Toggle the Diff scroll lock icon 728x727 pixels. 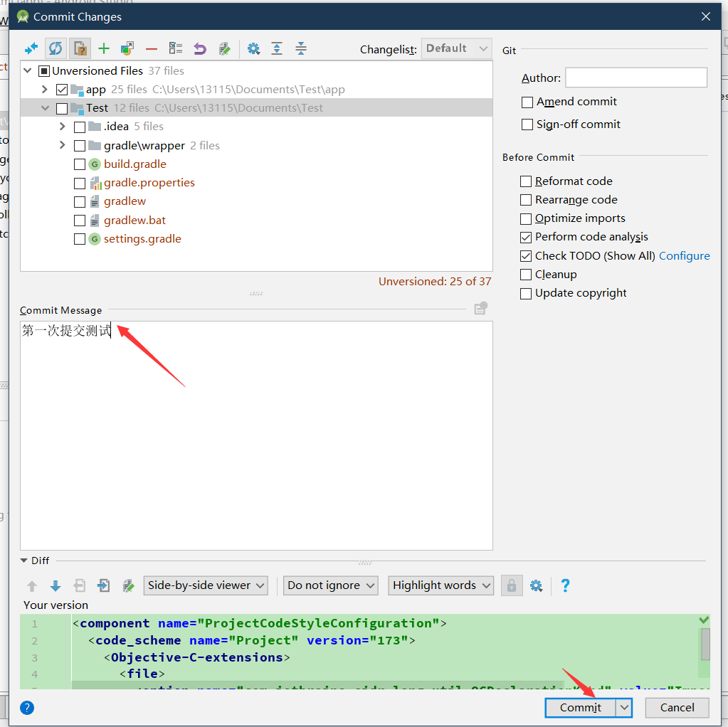click(x=512, y=585)
